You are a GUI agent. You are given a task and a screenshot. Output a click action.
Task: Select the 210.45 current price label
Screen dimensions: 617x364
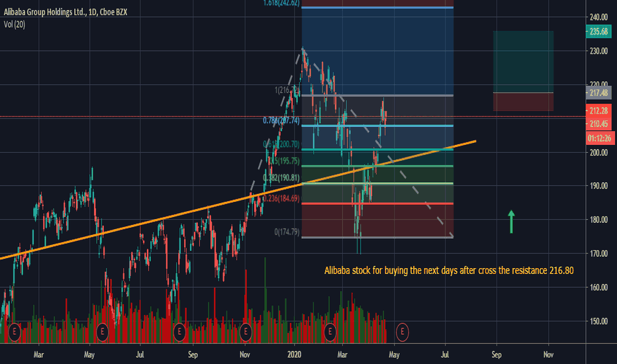598,124
